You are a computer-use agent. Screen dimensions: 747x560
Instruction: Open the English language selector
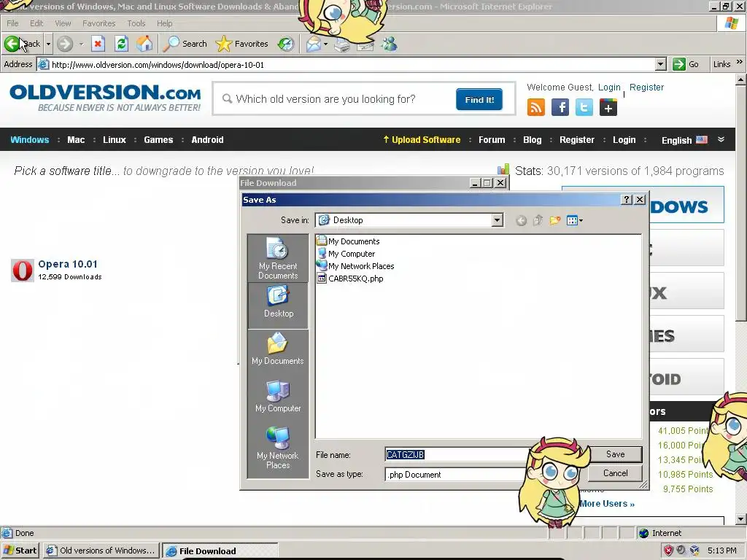click(x=684, y=140)
